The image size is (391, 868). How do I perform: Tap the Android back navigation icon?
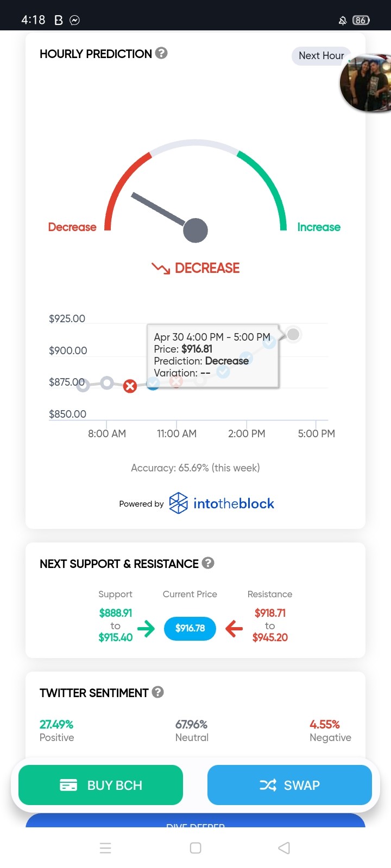284,848
